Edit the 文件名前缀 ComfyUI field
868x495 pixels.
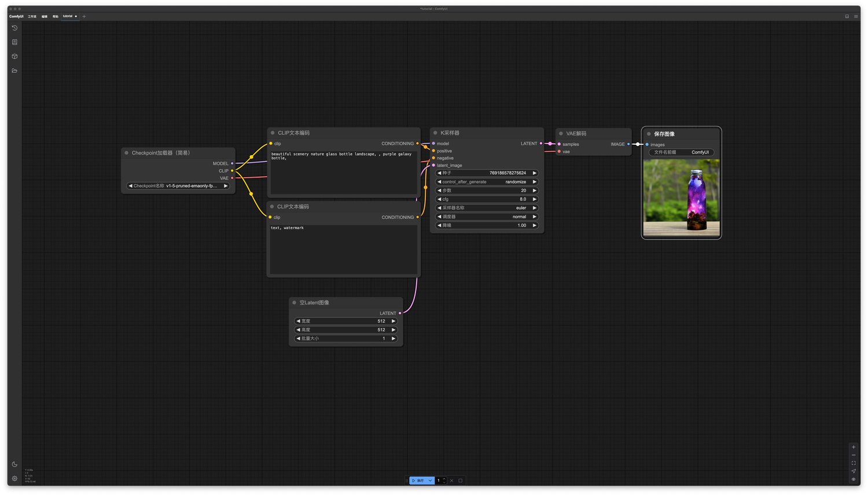681,152
